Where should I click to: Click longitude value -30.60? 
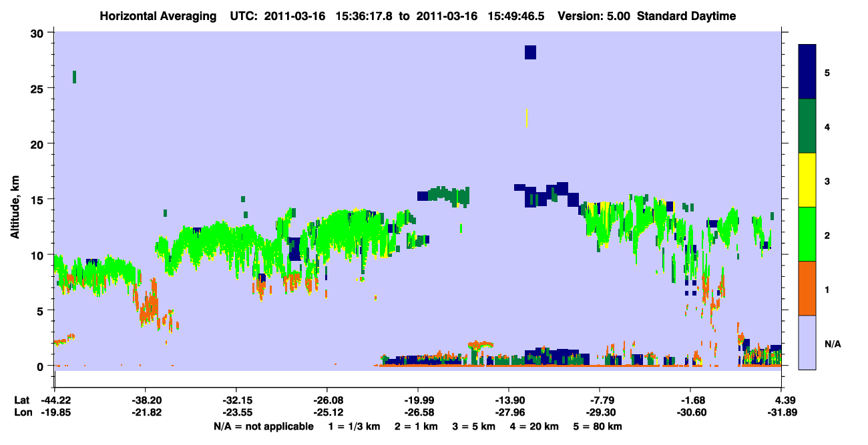pos(690,412)
